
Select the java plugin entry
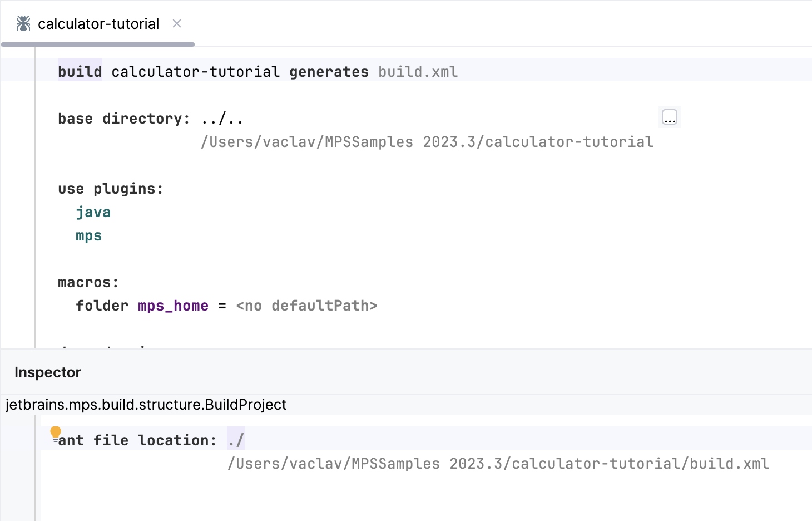point(93,212)
